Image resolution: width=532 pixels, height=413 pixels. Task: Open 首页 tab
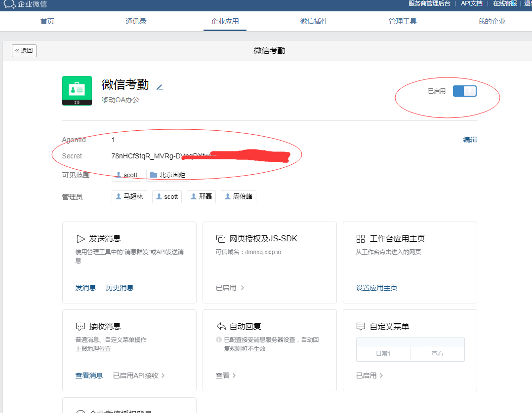point(47,21)
